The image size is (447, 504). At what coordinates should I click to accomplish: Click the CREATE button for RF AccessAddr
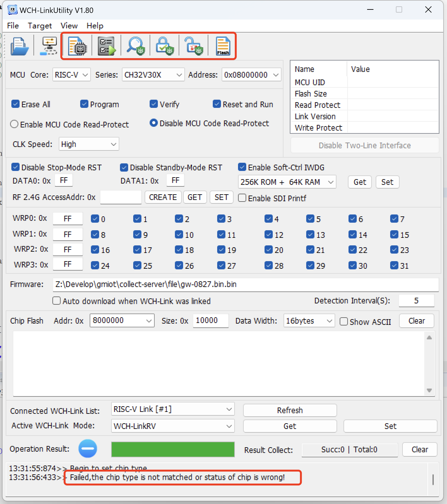pyautogui.click(x=163, y=197)
